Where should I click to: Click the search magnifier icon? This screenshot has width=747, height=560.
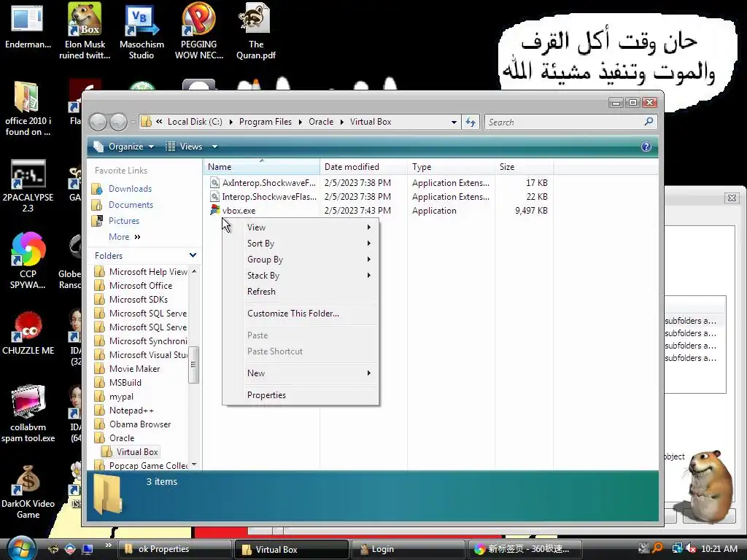tap(649, 122)
